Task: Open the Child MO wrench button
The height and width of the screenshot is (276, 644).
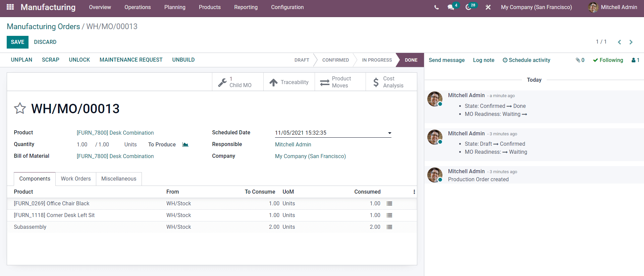Action: pyautogui.click(x=238, y=82)
